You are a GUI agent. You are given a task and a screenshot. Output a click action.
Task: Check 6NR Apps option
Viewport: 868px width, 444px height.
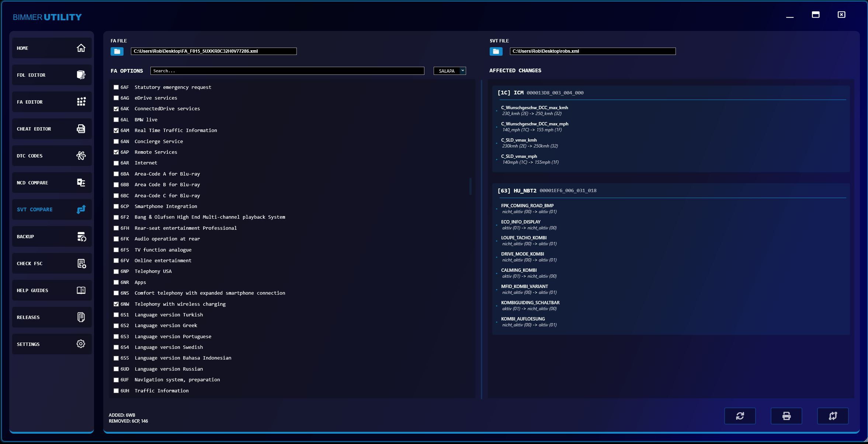[116, 282]
